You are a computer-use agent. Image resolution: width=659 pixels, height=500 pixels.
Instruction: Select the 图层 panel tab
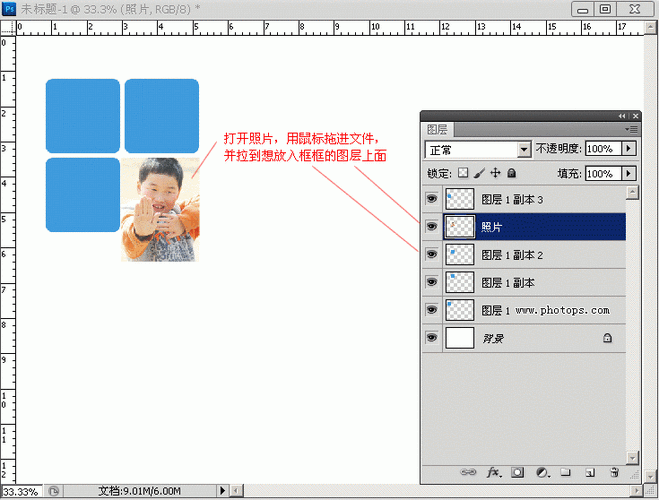click(x=438, y=129)
